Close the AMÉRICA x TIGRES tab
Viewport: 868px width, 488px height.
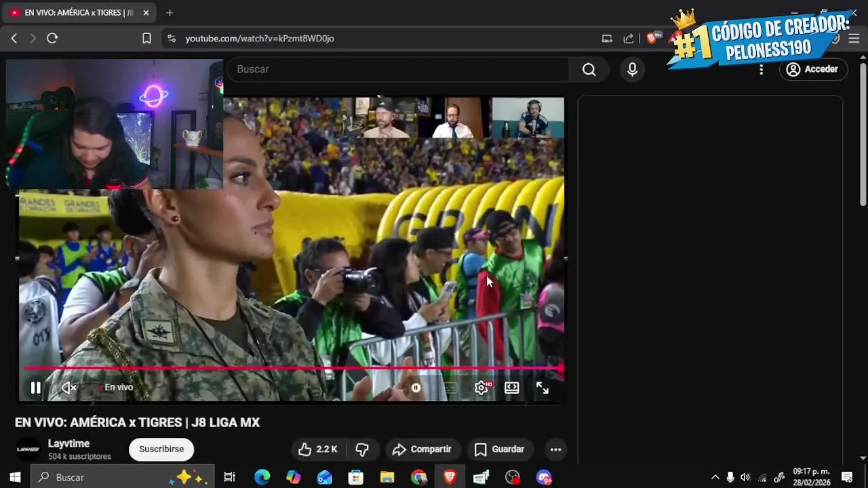coord(146,13)
